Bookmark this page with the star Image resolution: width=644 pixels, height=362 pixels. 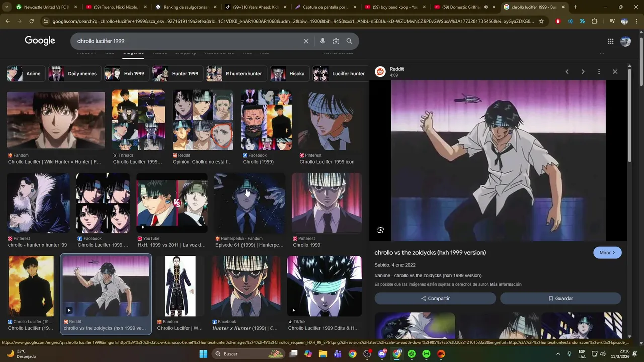pyautogui.click(x=541, y=21)
